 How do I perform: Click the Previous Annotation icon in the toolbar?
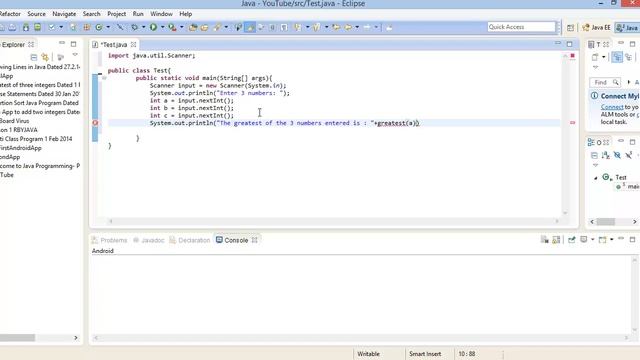[x=317, y=27]
